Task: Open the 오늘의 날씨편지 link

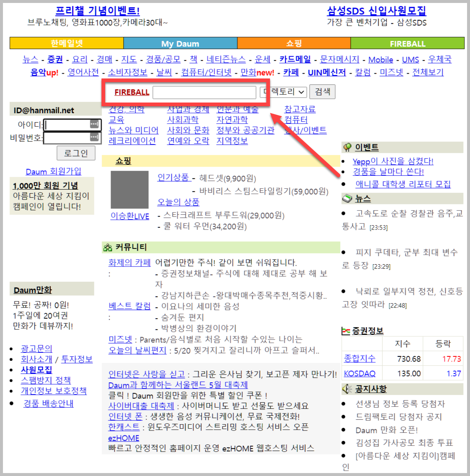Action: pos(137,350)
